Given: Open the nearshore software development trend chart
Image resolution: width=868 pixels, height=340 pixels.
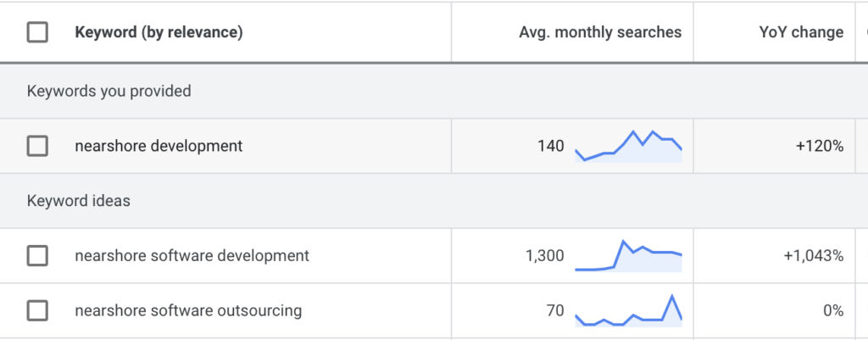Looking at the screenshot, I should coord(628,256).
